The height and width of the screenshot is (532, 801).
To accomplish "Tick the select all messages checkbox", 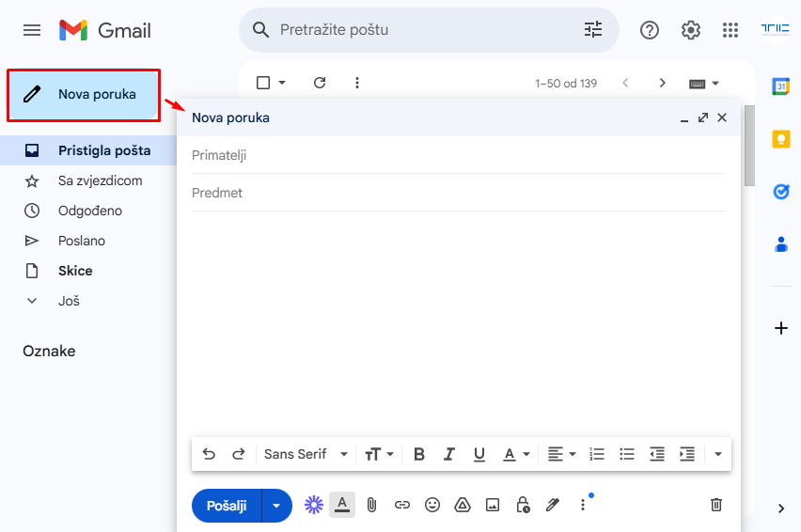I will click(263, 83).
